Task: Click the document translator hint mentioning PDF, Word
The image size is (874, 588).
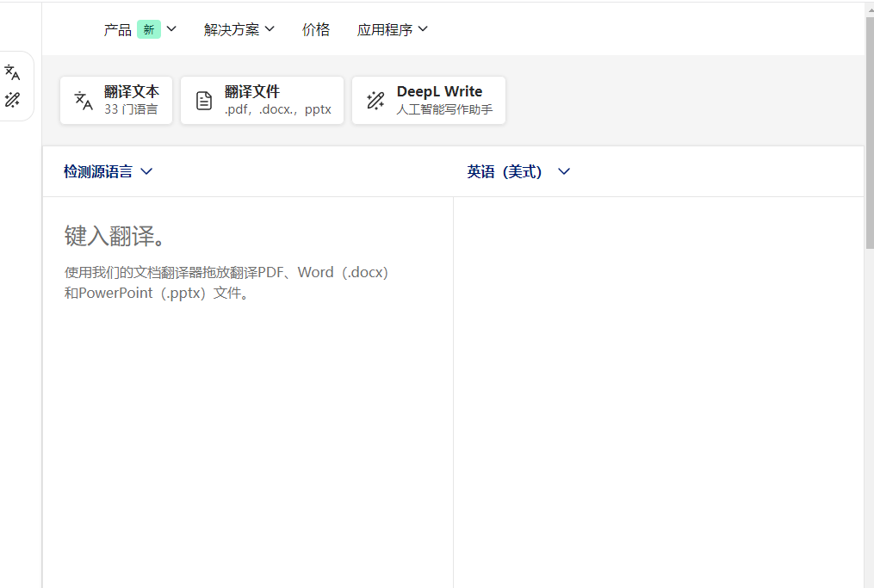Action: point(226,282)
